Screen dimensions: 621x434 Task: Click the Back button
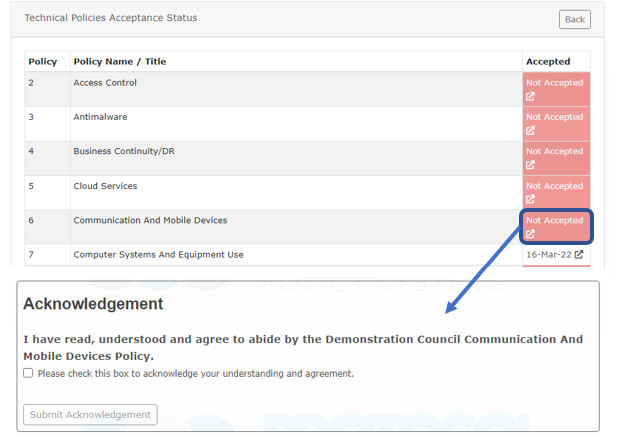(x=574, y=19)
